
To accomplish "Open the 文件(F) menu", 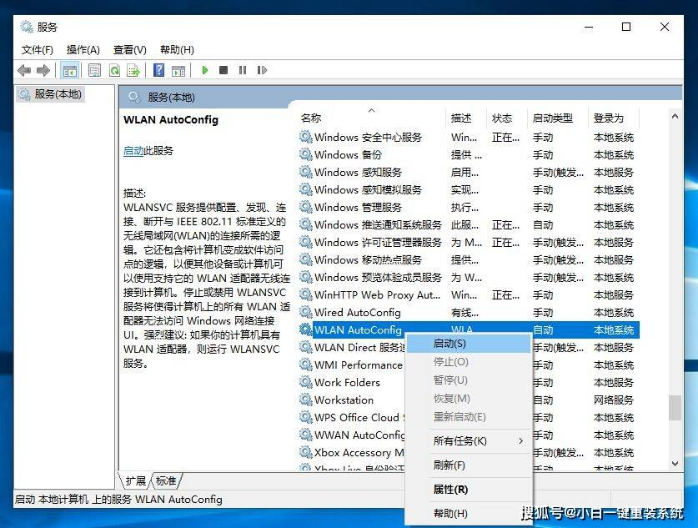I will (37, 50).
